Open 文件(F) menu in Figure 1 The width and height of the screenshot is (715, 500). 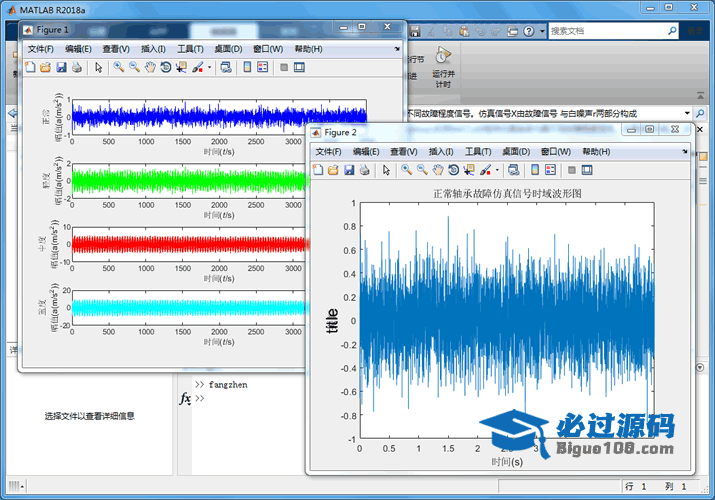click(40, 49)
